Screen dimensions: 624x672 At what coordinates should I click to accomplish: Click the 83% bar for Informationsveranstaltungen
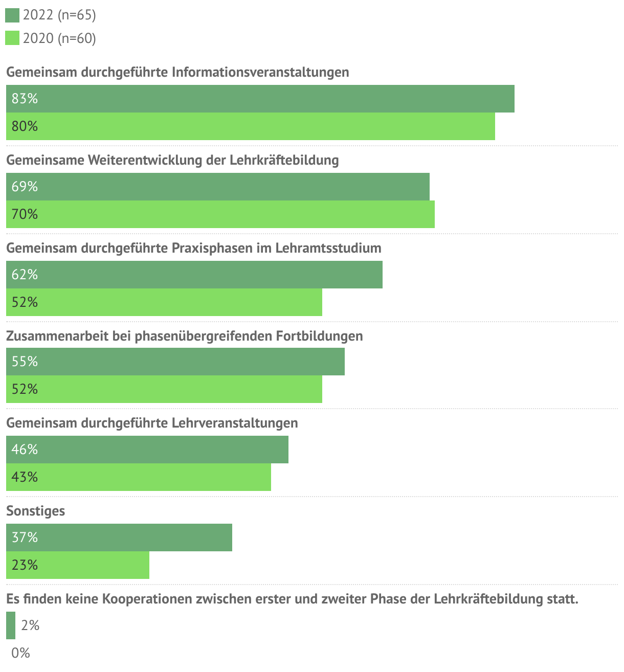point(260,99)
